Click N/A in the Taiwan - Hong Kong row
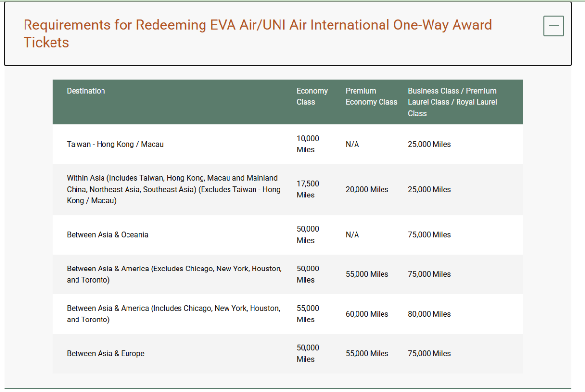 [352, 144]
